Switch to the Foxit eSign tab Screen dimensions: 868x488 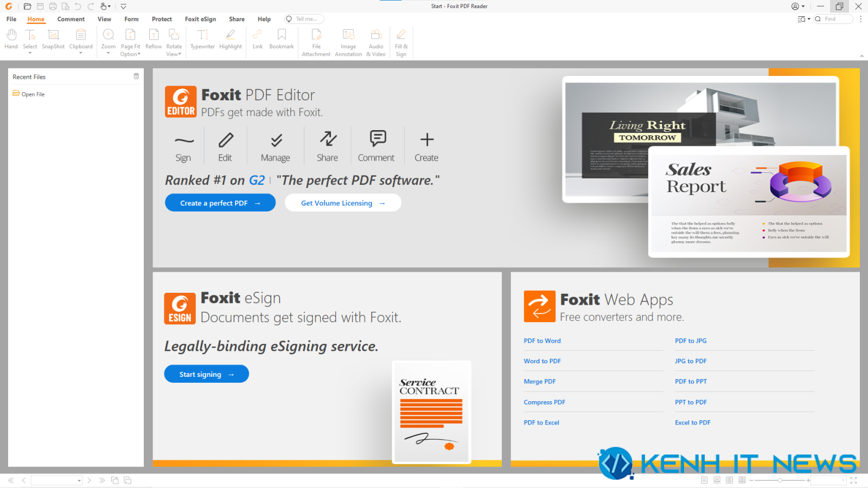pyautogui.click(x=200, y=19)
